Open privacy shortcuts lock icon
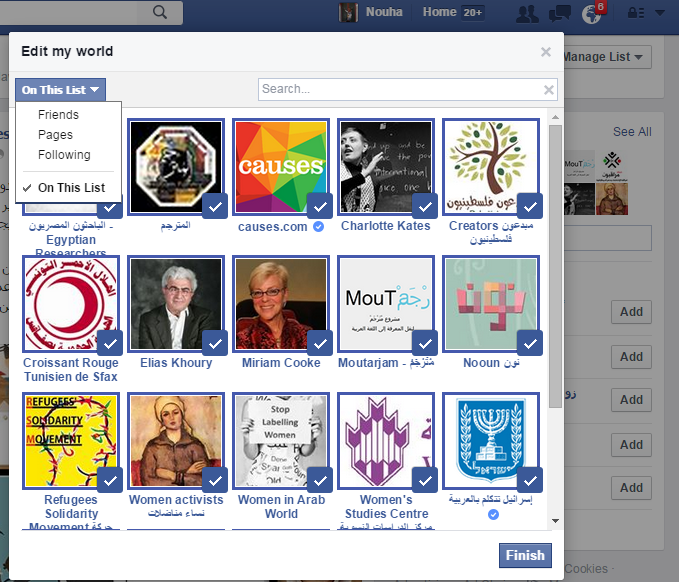Screen dimensions: 679x582 [x=636, y=13]
